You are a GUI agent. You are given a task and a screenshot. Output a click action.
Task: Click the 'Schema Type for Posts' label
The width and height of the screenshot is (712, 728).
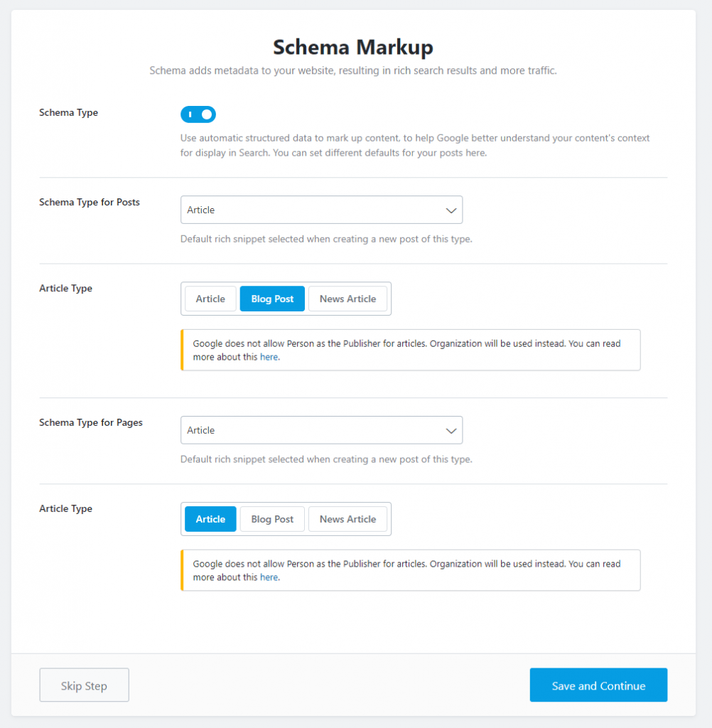click(x=90, y=203)
